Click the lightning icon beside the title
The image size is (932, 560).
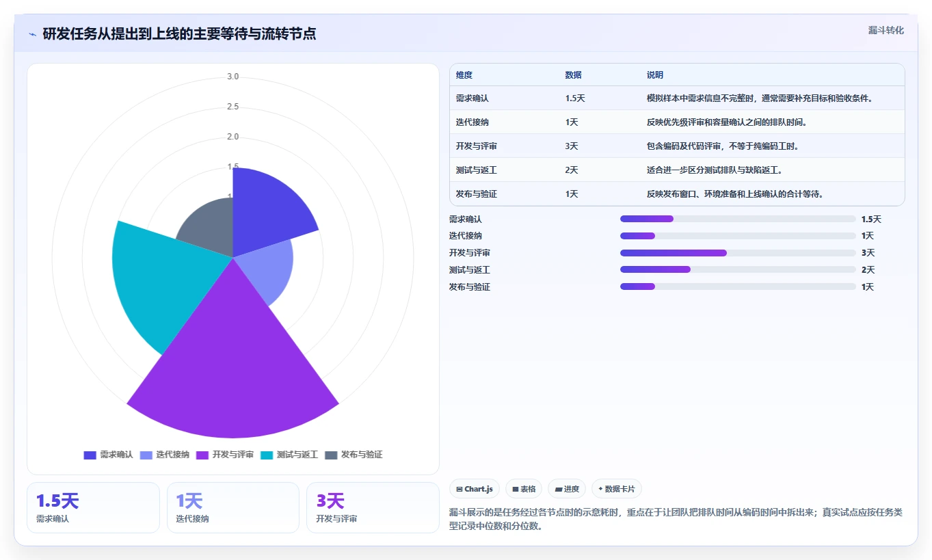coord(33,34)
